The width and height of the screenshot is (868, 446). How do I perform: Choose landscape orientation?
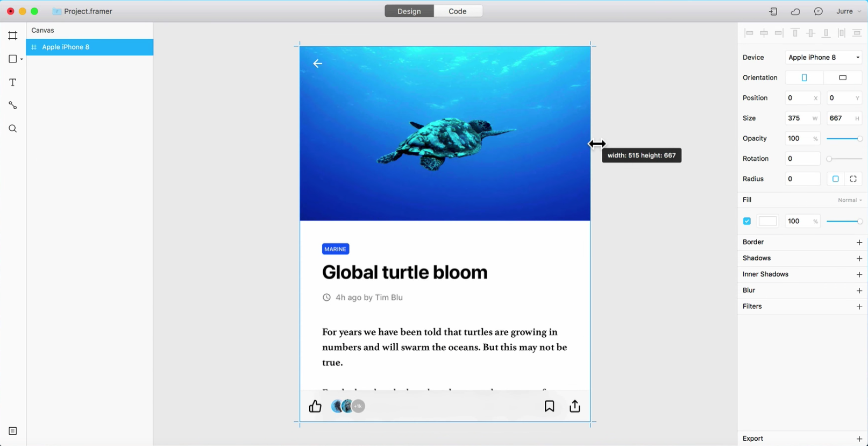pos(843,77)
